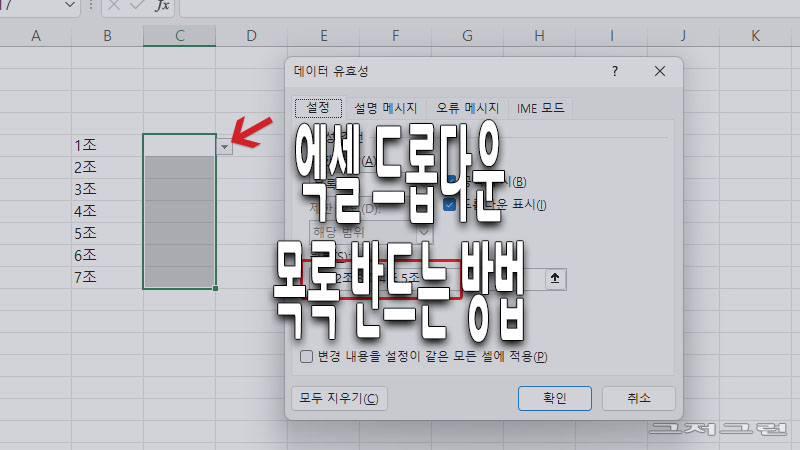This screenshot has height=450, width=800.
Task: Close the 데이터 유효성 dialog
Action: tap(660, 71)
